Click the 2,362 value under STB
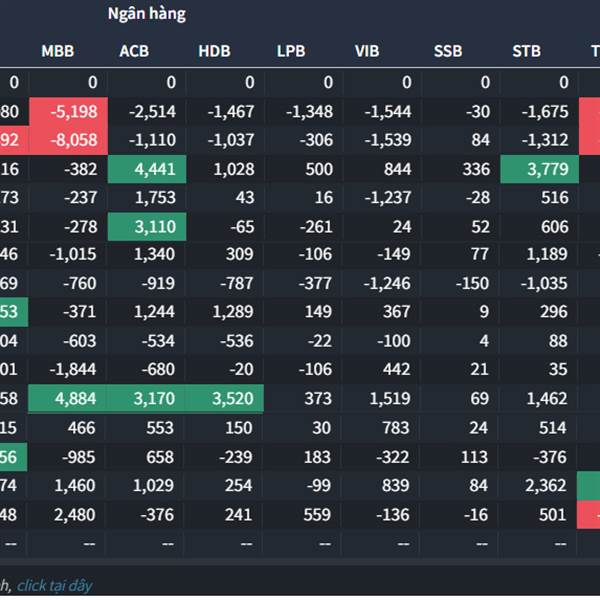600x600 pixels. [546, 486]
